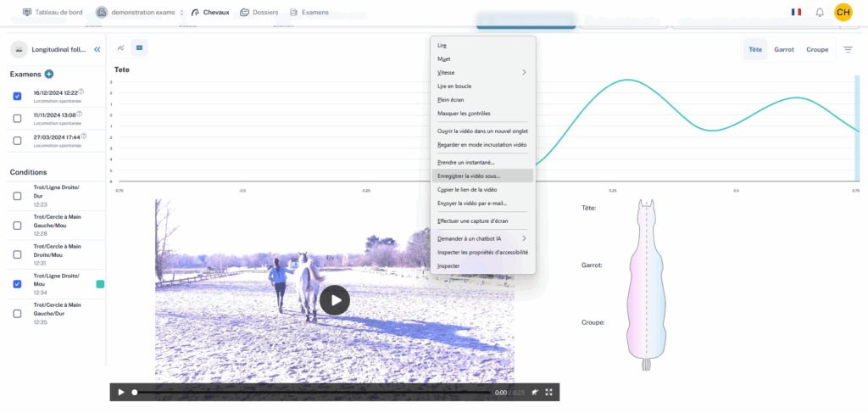This screenshot has height=413, width=868.
Task: Open the demonstration exams organization selector
Action: (137, 13)
